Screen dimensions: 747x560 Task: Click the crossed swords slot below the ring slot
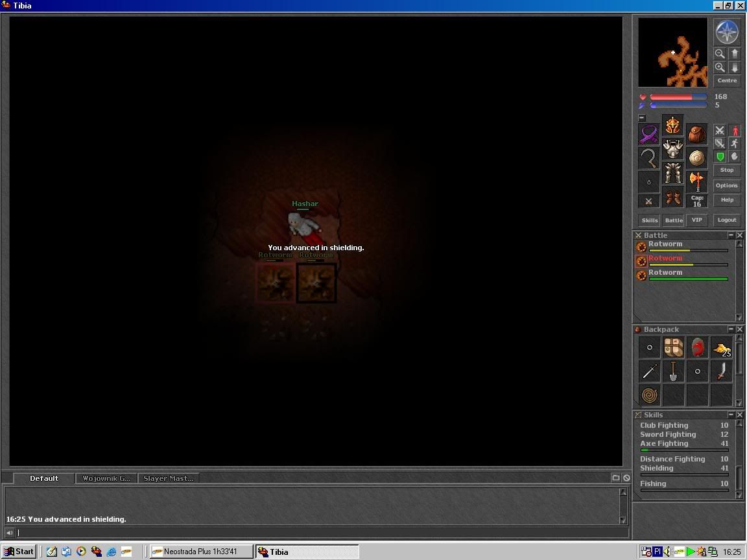[649, 201]
